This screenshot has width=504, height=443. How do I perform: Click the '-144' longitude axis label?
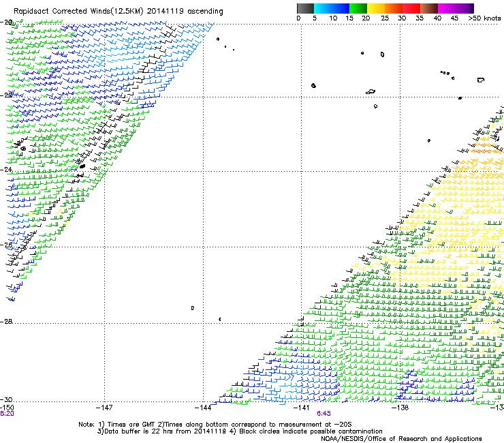tap(203, 408)
